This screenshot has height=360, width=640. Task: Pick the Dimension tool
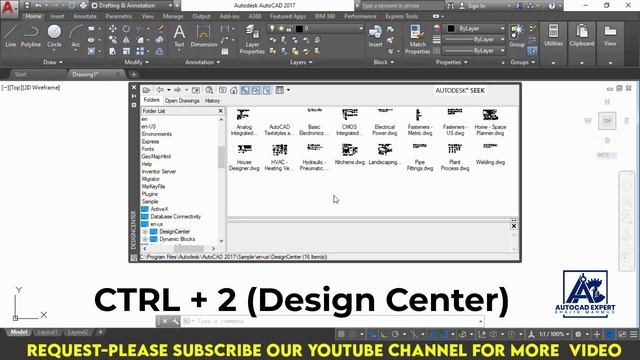point(203,36)
